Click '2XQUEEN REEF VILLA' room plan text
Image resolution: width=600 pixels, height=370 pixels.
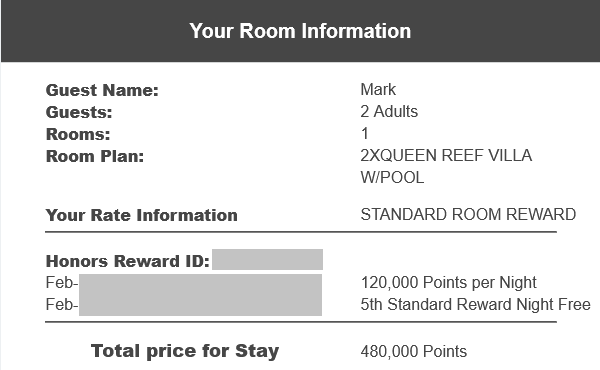(x=446, y=155)
